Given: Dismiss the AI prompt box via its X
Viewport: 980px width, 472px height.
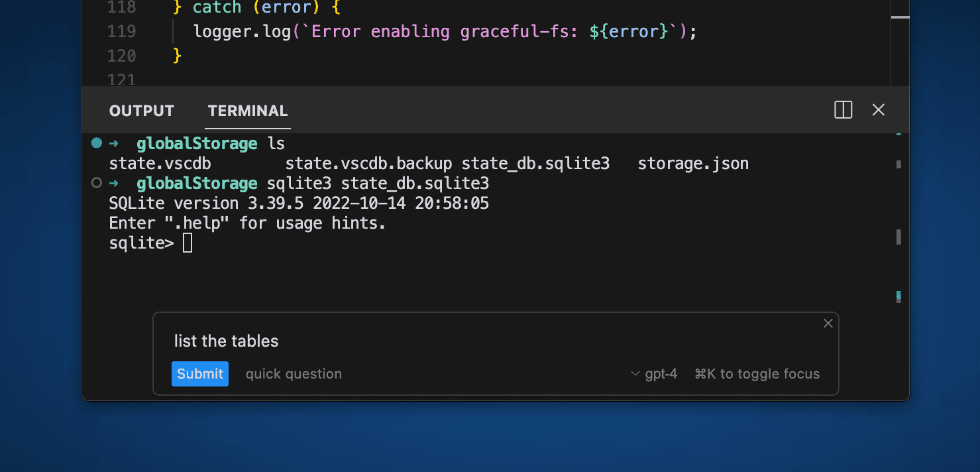Looking at the screenshot, I should point(828,324).
